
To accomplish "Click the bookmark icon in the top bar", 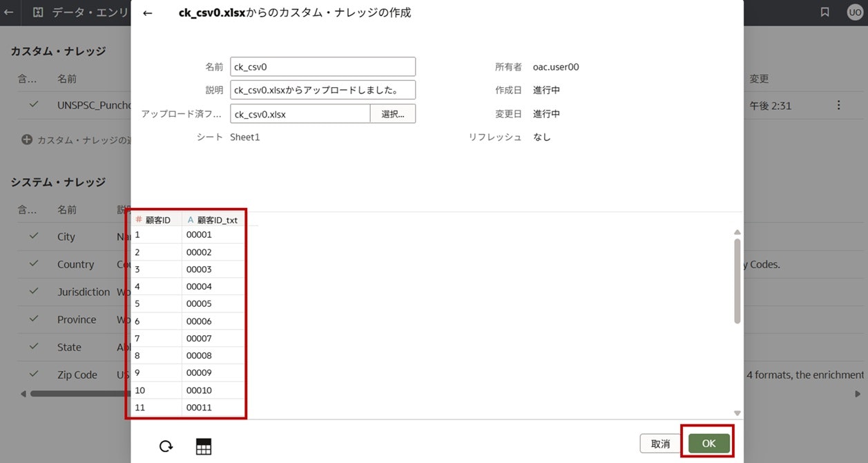I will (824, 12).
